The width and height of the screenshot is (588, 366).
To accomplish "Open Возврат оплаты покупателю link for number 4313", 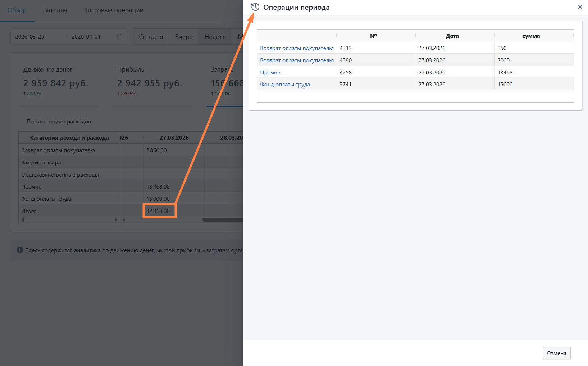I will point(297,48).
